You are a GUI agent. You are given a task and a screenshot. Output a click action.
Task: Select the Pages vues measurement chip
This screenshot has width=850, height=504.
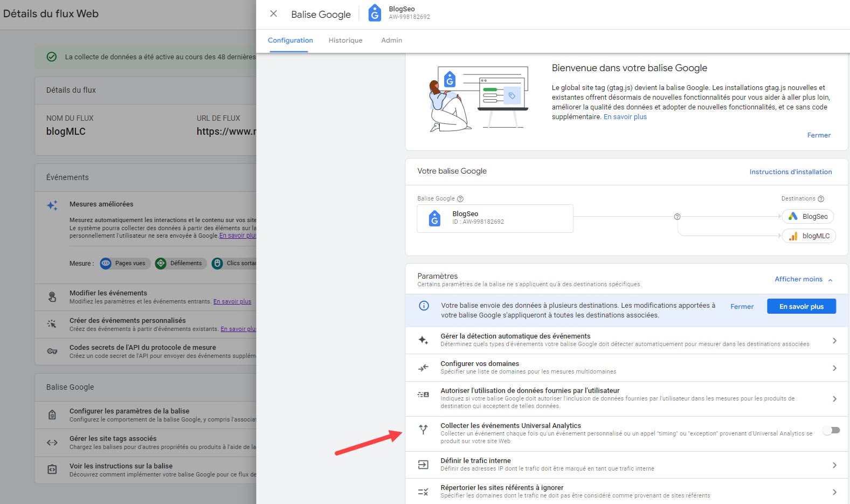(x=125, y=264)
